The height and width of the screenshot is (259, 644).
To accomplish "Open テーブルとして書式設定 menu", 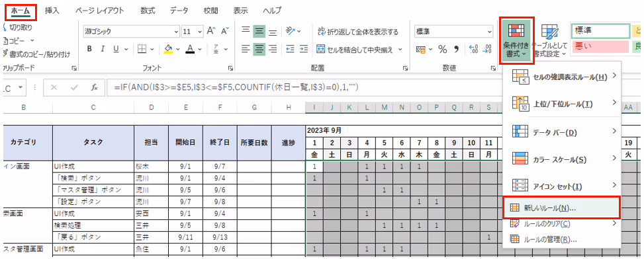I will tap(549, 40).
